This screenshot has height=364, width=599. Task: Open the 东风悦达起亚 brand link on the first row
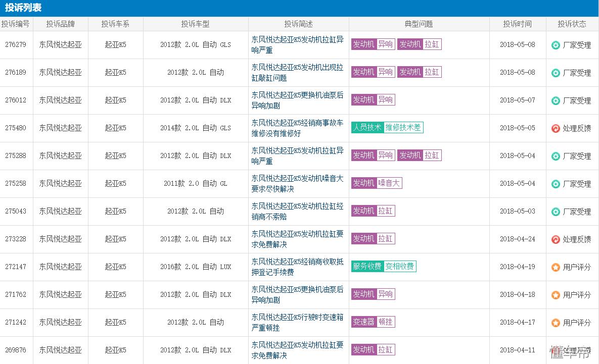tap(61, 45)
